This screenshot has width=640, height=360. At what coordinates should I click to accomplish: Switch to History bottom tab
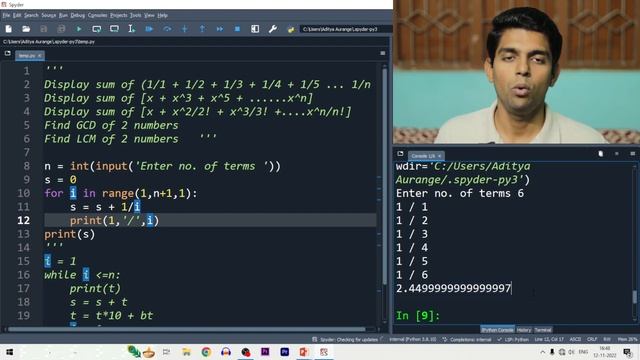[x=524, y=330]
